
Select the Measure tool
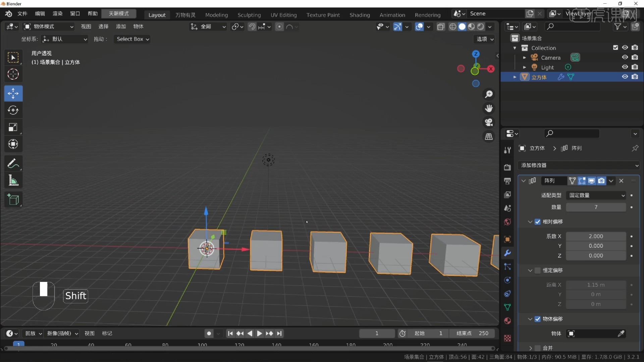[13, 181]
